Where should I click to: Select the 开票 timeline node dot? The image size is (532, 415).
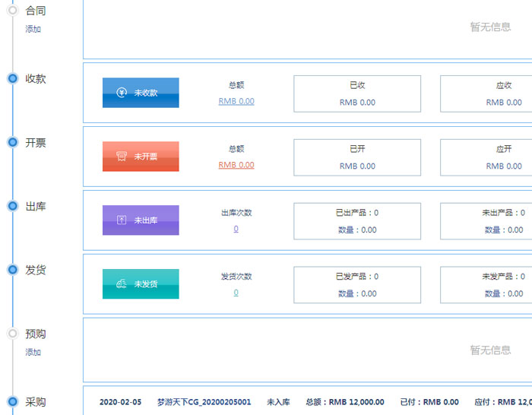12,142
